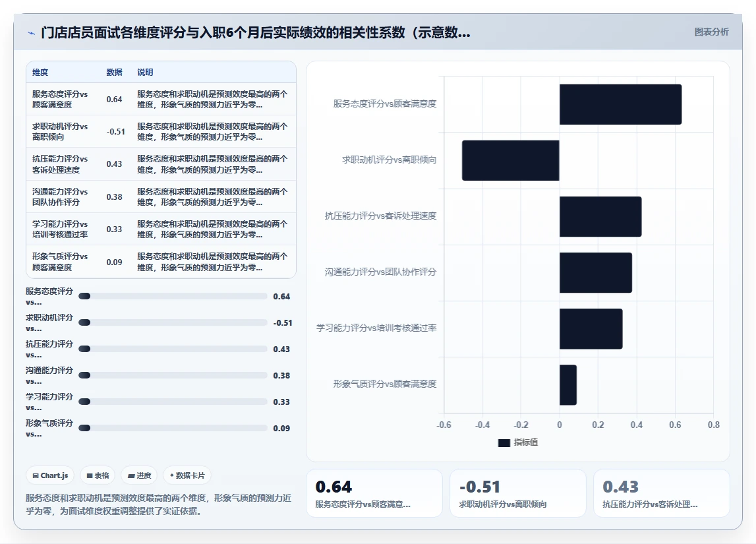
Task: Open the 0.43 summary data card
Action: [x=662, y=493]
